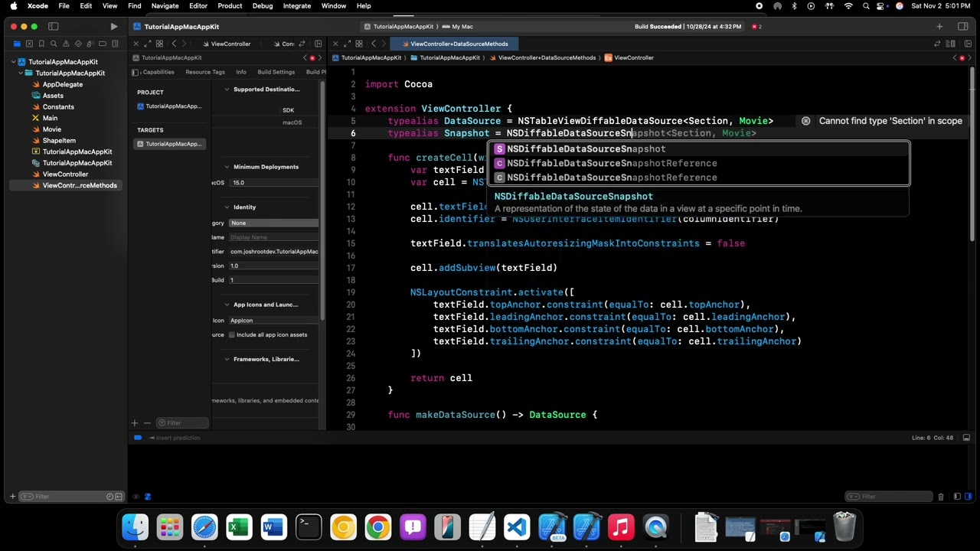Open the Editor menu
The image size is (980, 551).
198,6
